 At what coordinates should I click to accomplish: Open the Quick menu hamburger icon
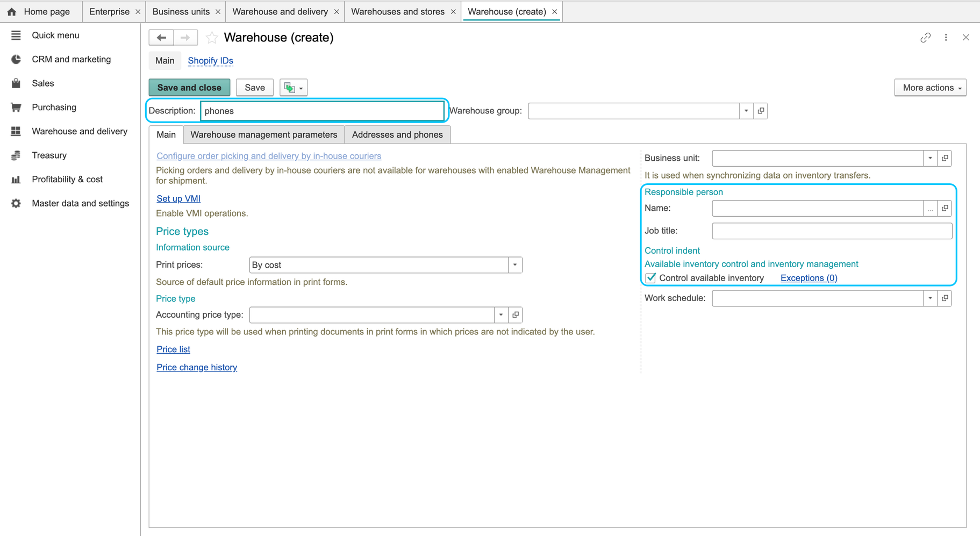click(x=16, y=35)
